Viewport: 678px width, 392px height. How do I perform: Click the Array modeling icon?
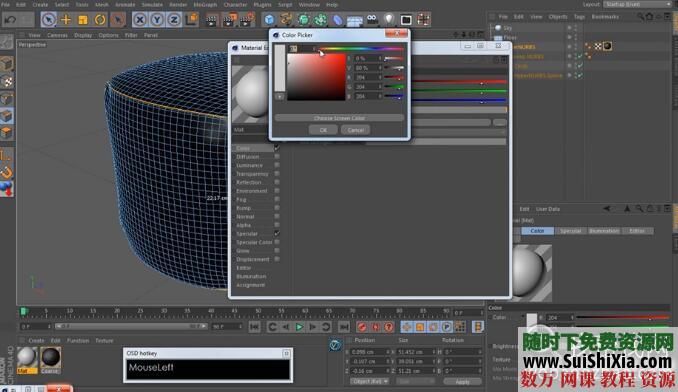[x=320, y=19]
